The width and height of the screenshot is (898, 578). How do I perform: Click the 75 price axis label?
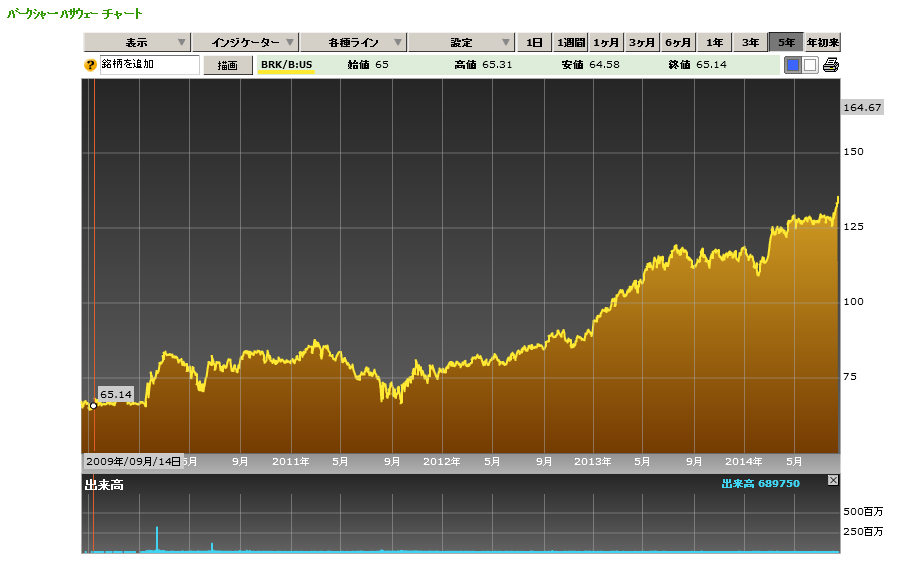point(850,377)
